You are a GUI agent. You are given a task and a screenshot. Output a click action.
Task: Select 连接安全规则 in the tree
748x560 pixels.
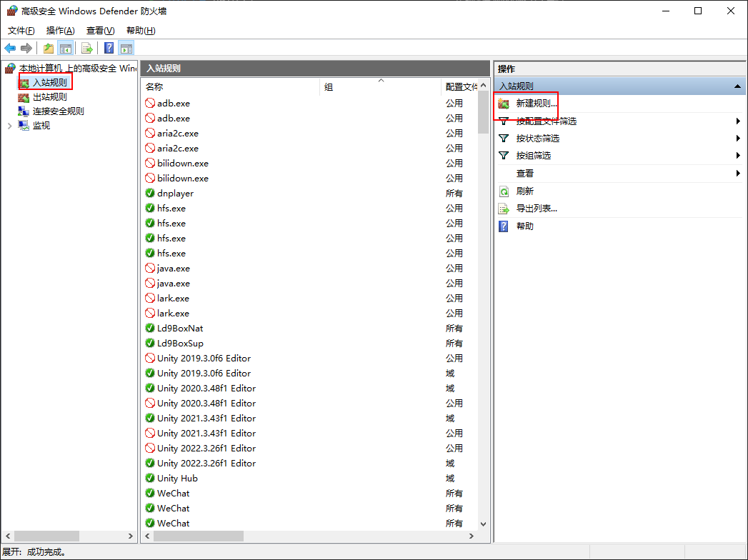point(58,111)
